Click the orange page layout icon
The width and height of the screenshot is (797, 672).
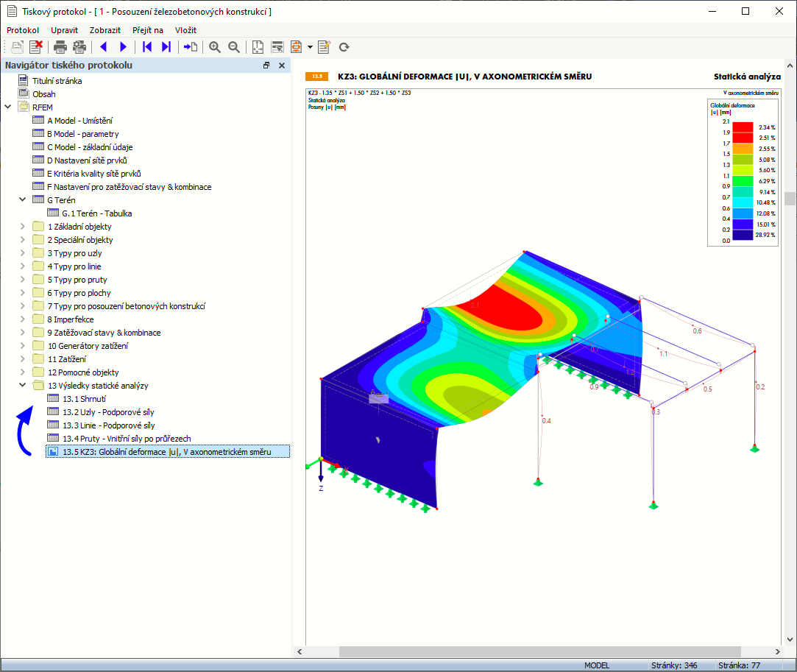[x=296, y=47]
